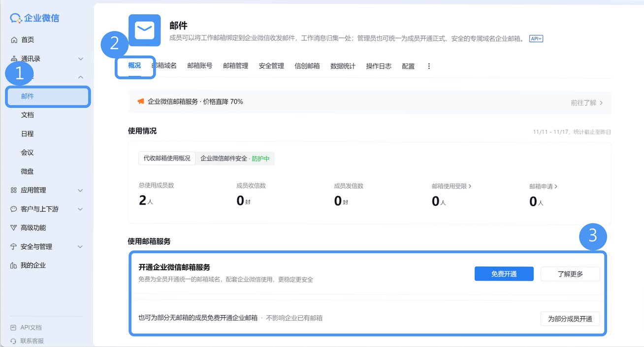The image size is (644, 347).
Task: Collapse the expanded collaboration group above 邮件
Action: point(81,77)
